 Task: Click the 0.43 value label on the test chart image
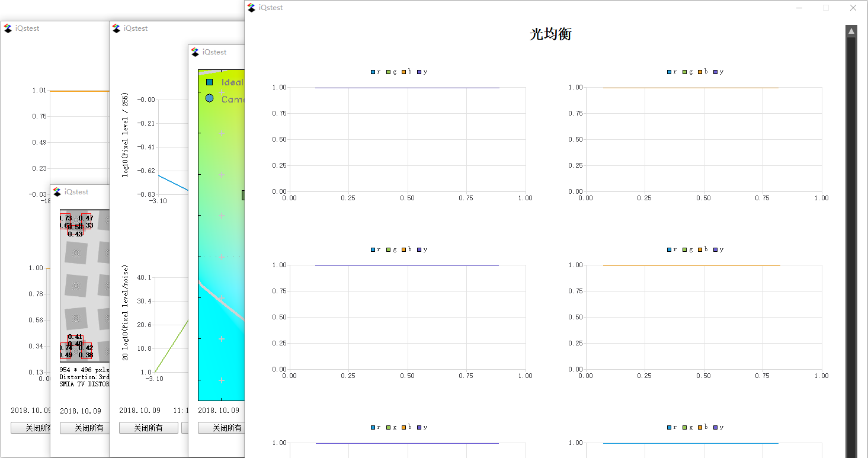pyautogui.click(x=75, y=234)
